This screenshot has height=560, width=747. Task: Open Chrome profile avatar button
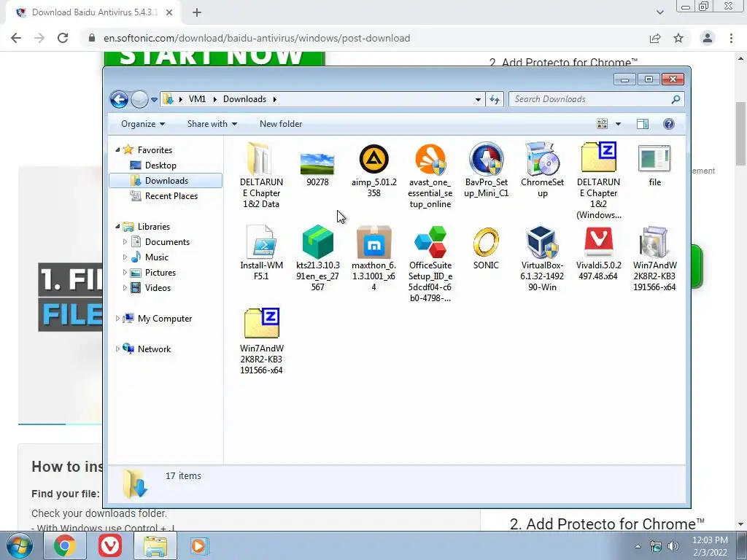point(708,38)
